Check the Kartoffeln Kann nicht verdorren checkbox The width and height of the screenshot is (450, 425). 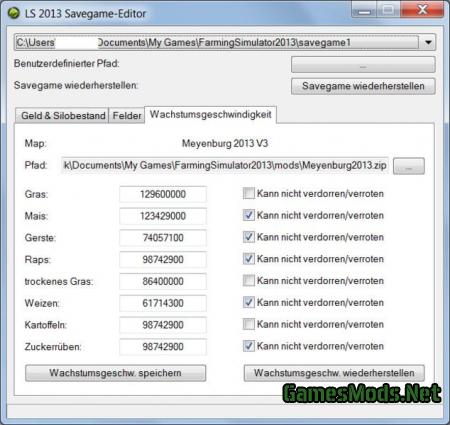pos(249,324)
